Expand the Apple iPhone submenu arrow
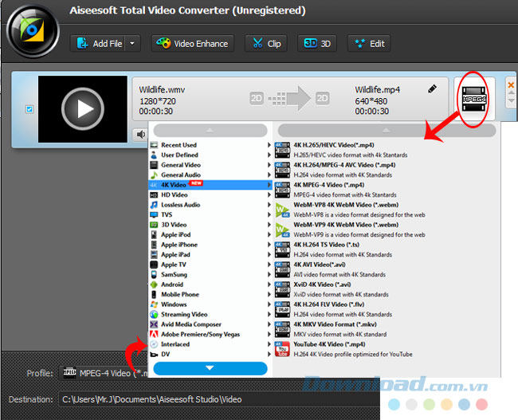The image size is (518, 420). click(269, 245)
